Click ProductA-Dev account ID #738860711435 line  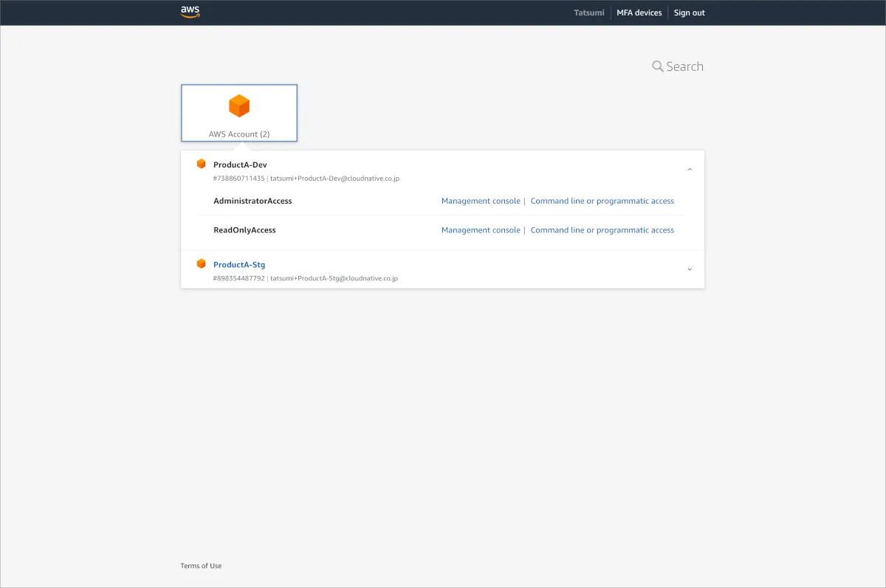click(306, 179)
